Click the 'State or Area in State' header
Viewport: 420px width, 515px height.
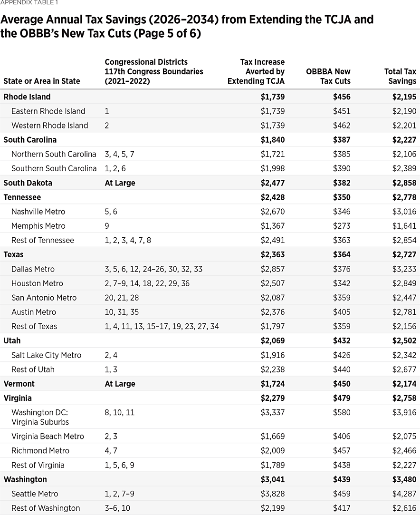point(42,81)
